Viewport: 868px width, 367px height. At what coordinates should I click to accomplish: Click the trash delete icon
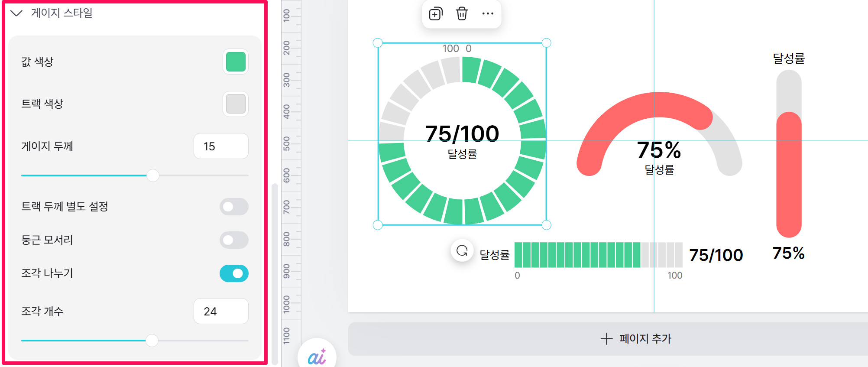tap(462, 14)
